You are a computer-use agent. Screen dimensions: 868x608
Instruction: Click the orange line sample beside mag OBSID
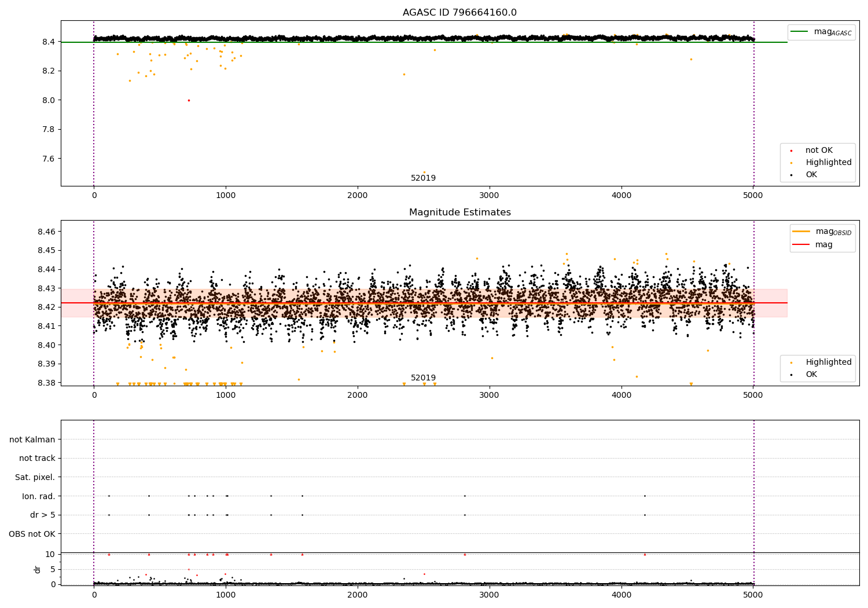(x=801, y=232)
